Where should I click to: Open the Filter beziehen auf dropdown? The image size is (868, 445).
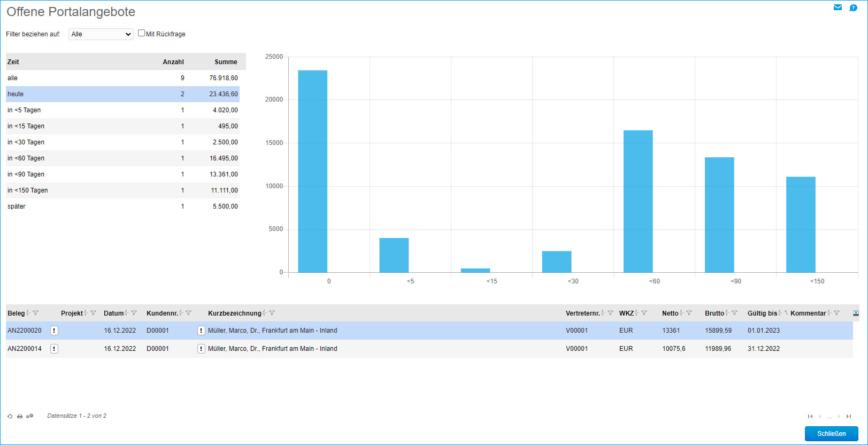[x=101, y=34]
